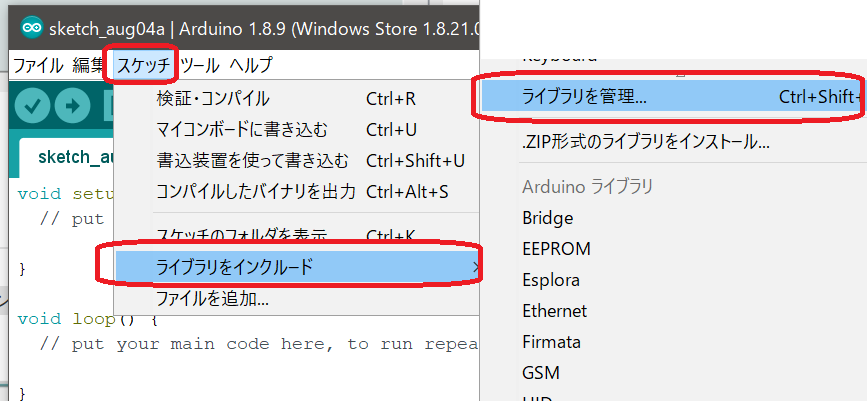
Task: Open the 編集 menu
Action: pyautogui.click(x=87, y=65)
